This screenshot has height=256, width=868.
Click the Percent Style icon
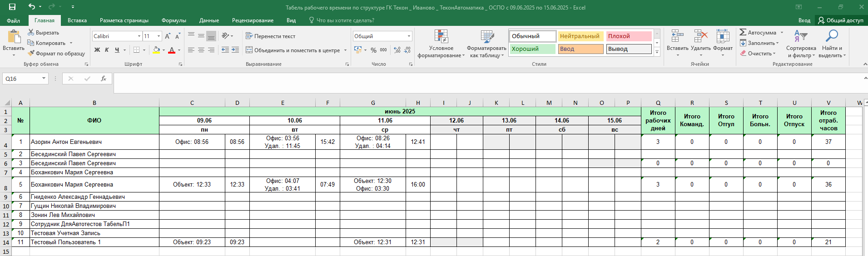[373, 50]
